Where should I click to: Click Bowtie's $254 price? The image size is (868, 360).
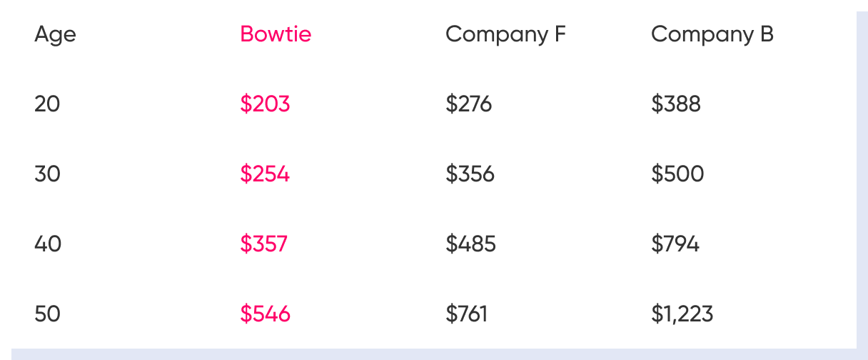pos(265,174)
